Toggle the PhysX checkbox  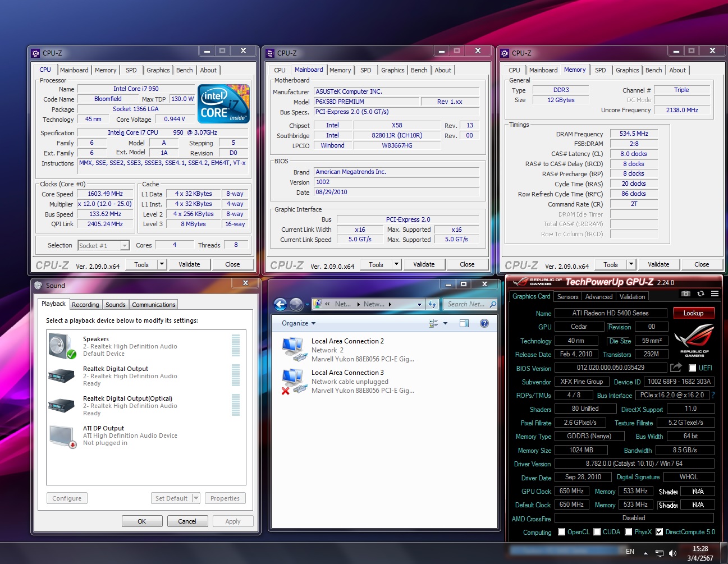pos(629,532)
